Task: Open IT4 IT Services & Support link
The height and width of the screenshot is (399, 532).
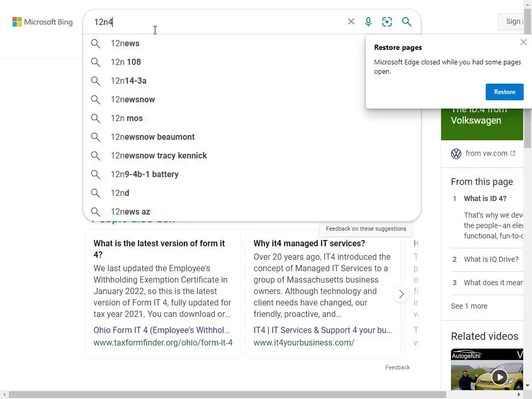Action: pos(323,330)
